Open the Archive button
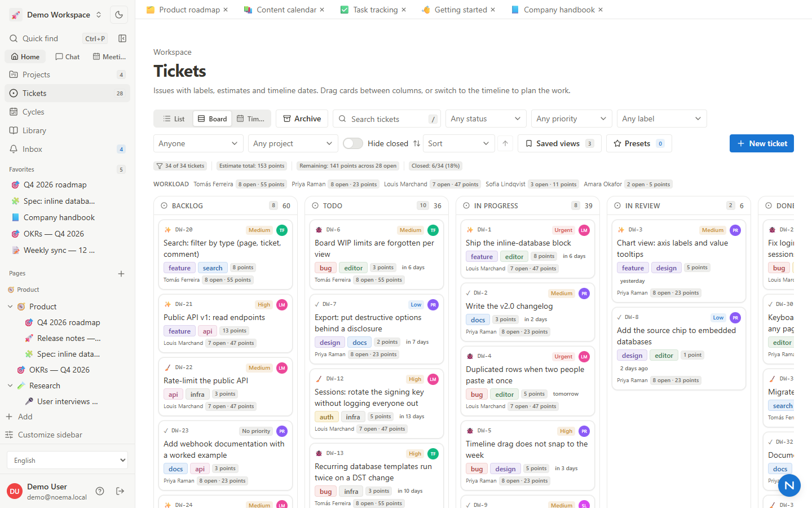This screenshot has width=812, height=508. tap(302, 119)
